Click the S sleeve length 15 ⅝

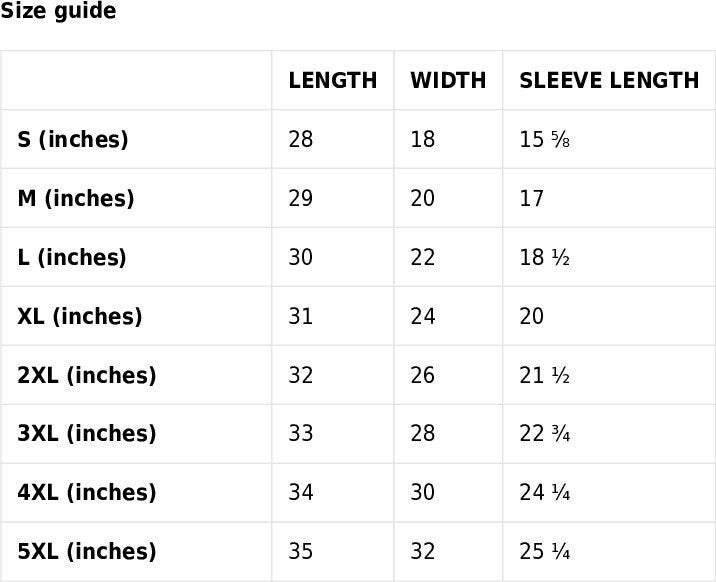pos(545,140)
